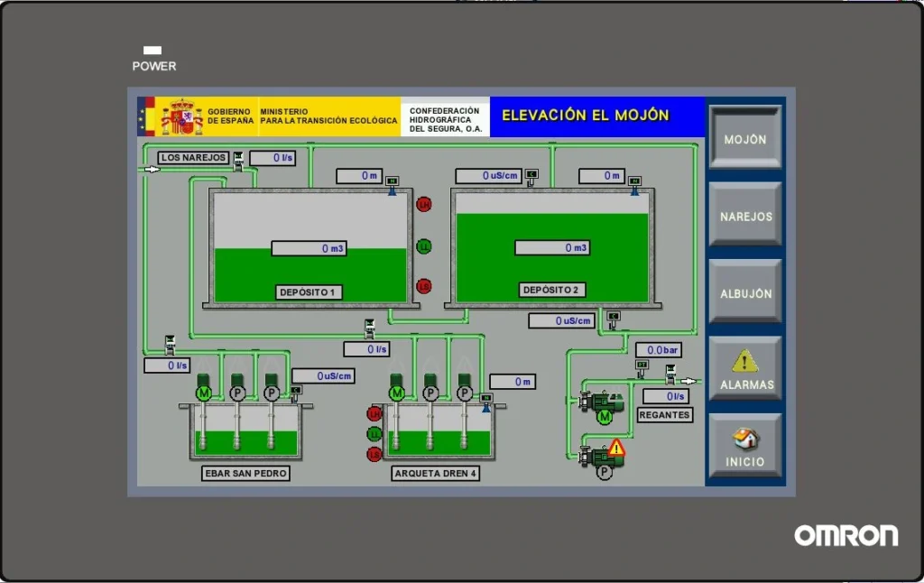Select the pressure transmitter icon below the bar reading
This screenshot has height=583, width=924.
click(642, 366)
